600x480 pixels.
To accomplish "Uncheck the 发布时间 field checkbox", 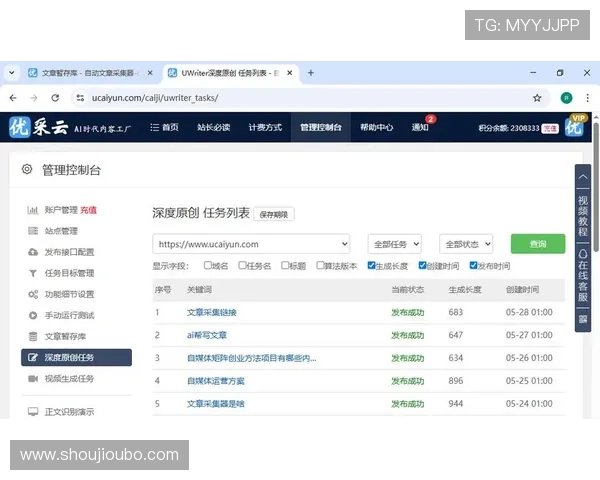I will [x=473, y=265].
